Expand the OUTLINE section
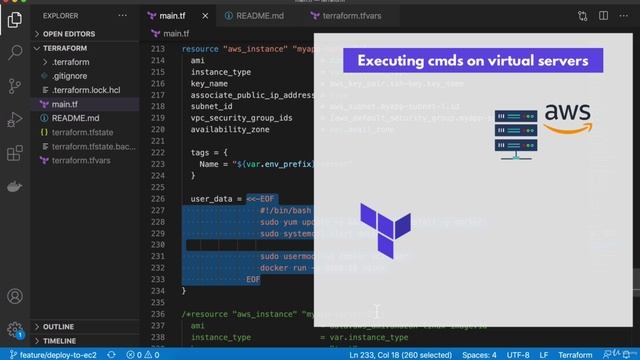The width and height of the screenshot is (640, 360). pyautogui.click(x=86, y=327)
